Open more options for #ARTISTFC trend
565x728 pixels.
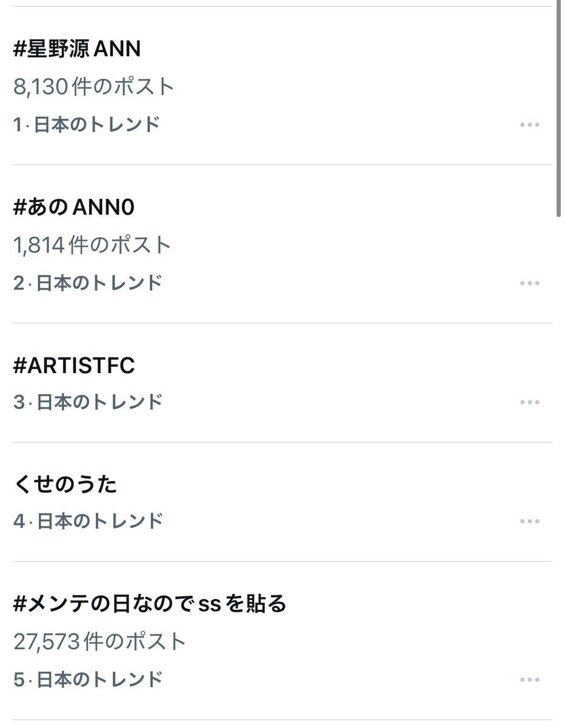pos(529,402)
